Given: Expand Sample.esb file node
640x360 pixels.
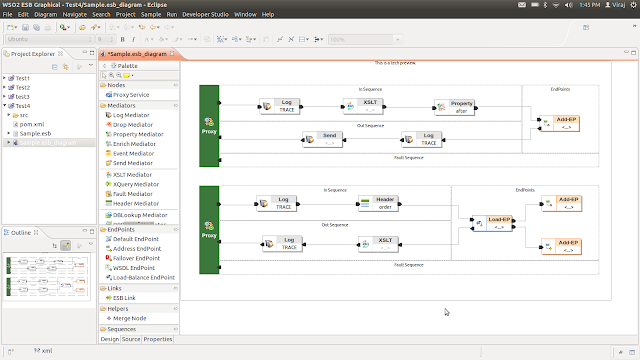Looking at the screenshot, I should point(9,133).
